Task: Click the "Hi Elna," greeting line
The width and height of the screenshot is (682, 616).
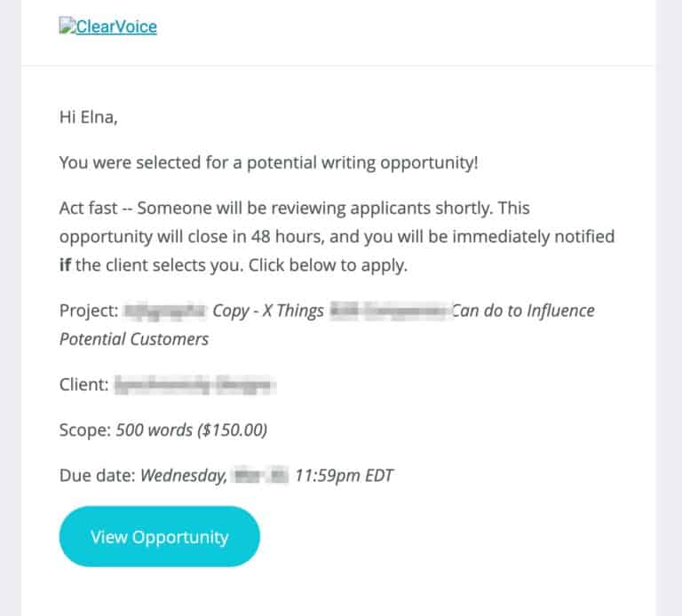Action: pyautogui.click(x=88, y=118)
